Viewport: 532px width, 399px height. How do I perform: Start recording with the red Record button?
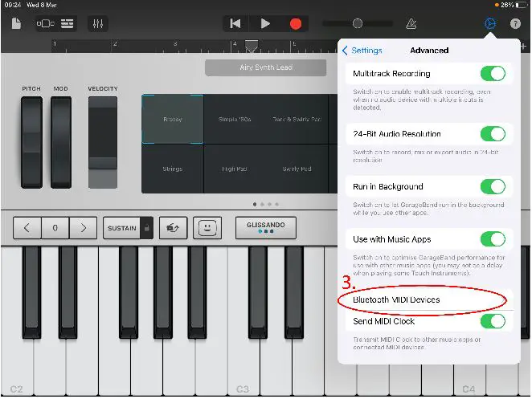tap(296, 23)
